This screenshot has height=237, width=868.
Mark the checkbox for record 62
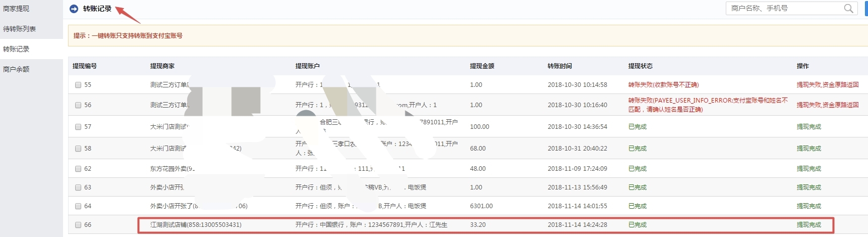point(78,169)
